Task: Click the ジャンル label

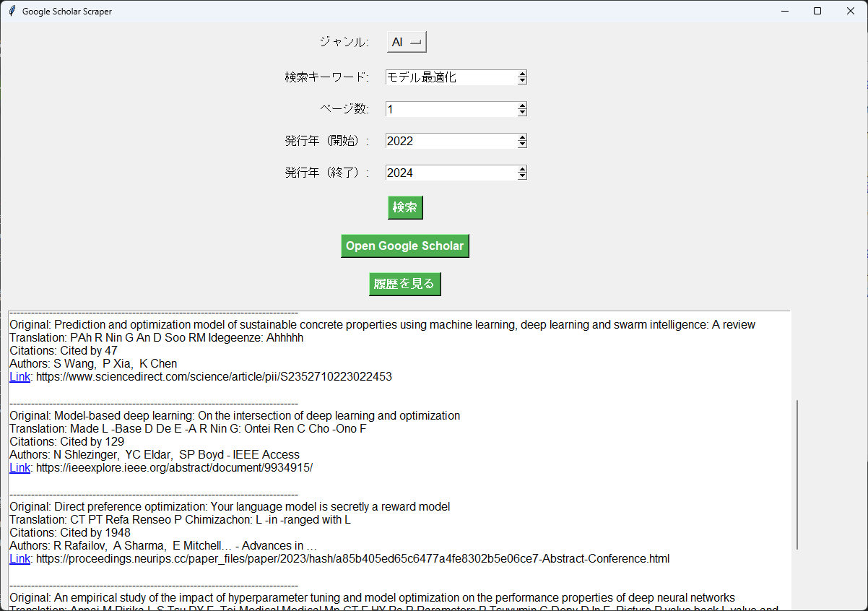Action: click(344, 42)
